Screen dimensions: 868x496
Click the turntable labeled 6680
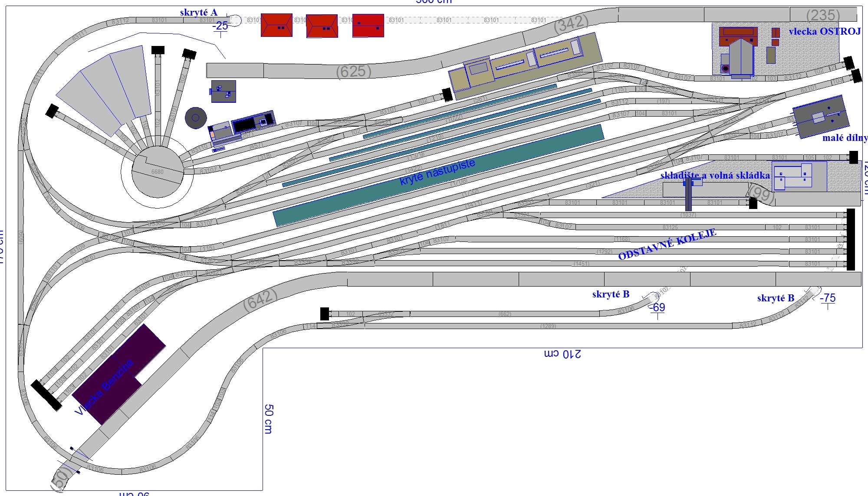tap(157, 171)
